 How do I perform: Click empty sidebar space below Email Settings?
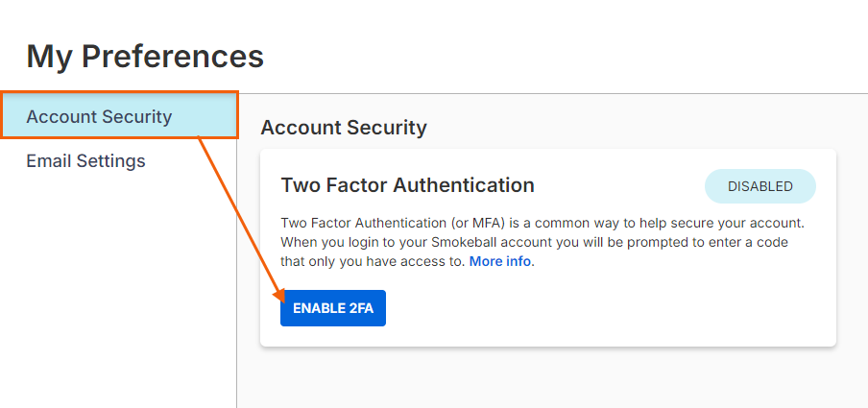(115, 288)
